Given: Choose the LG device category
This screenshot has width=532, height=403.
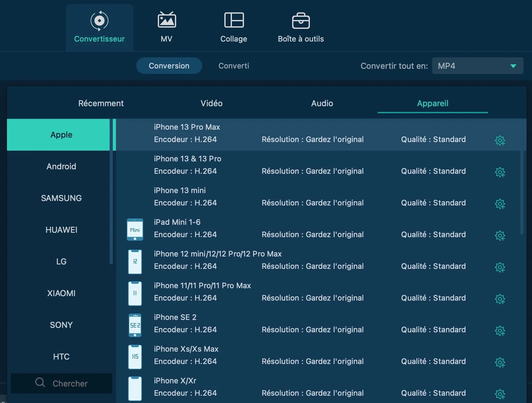Looking at the screenshot, I should pyautogui.click(x=58, y=262).
